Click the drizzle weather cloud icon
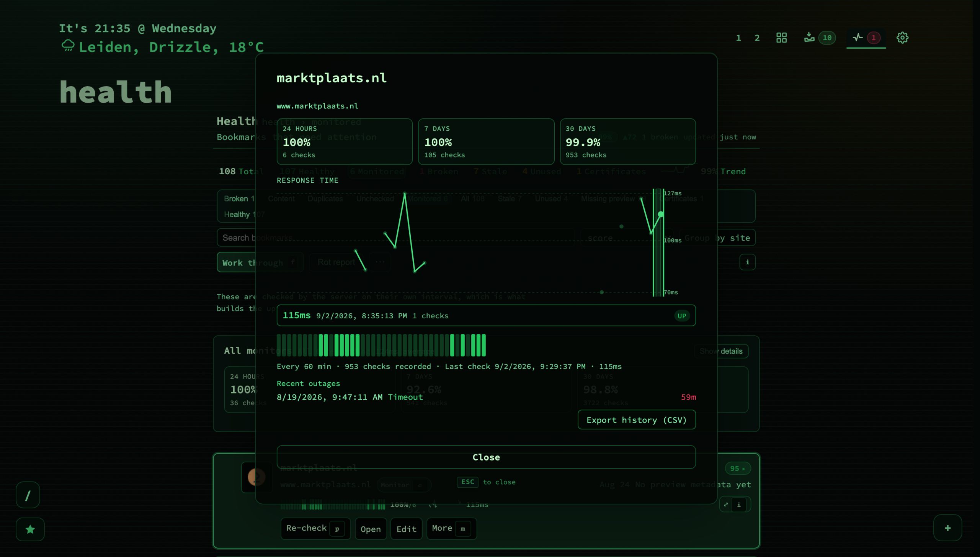 tap(68, 46)
